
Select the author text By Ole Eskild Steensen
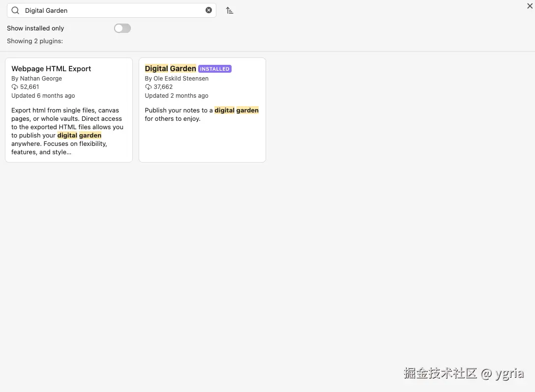coord(177,79)
